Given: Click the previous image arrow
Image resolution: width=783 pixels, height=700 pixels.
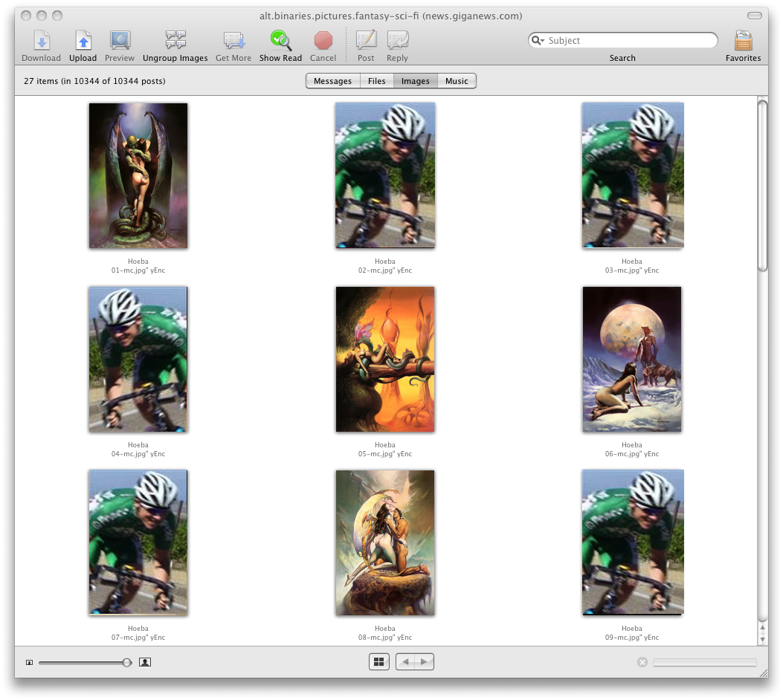Looking at the screenshot, I should [x=405, y=662].
